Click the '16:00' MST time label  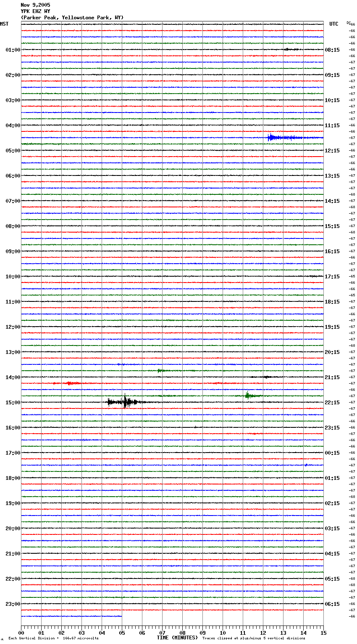tap(13, 428)
